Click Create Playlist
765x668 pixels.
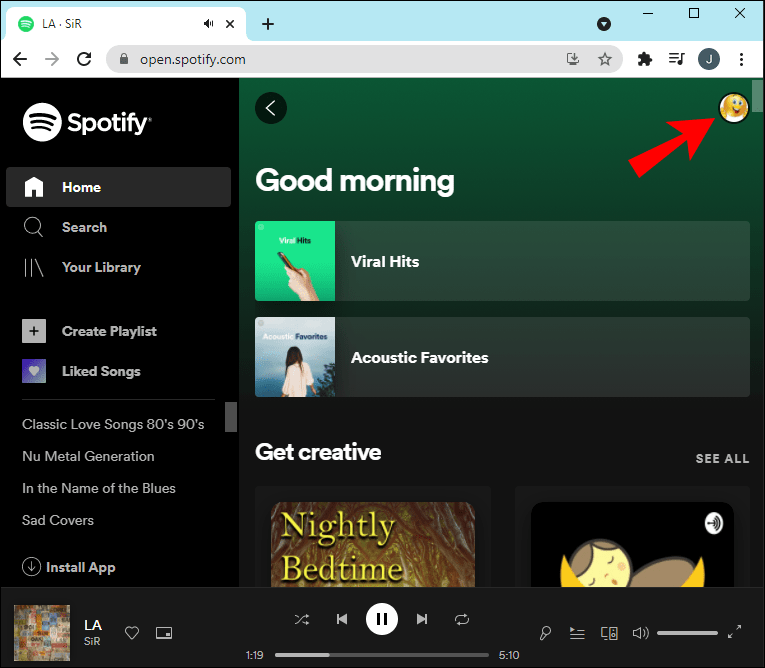(89, 331)
